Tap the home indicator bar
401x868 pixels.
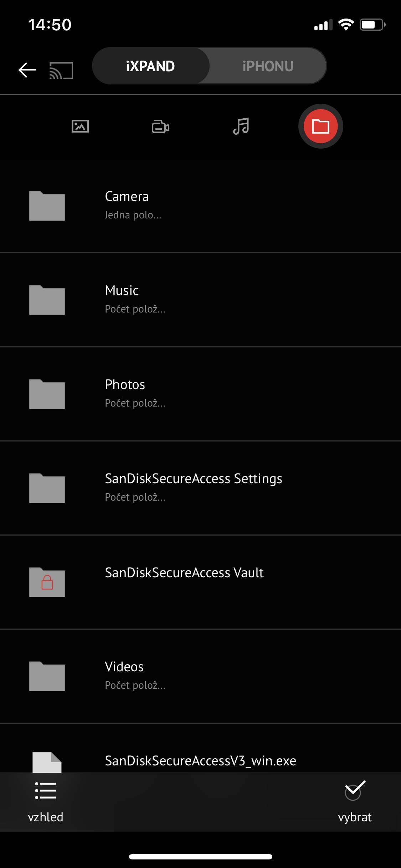point(200,856)
